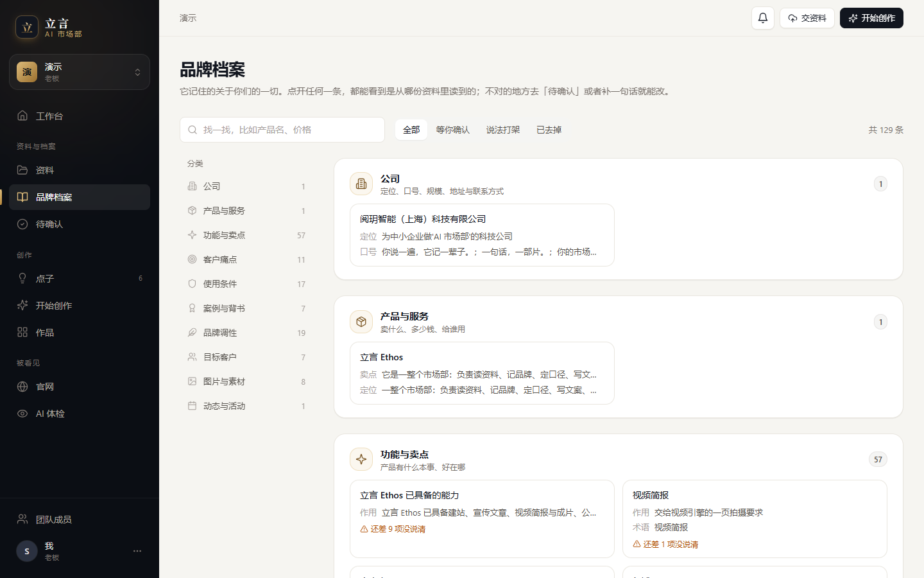This screenshot has height=578, width=924.
Task: Filter by 客户痛点 category
Action: coord(246,259)
